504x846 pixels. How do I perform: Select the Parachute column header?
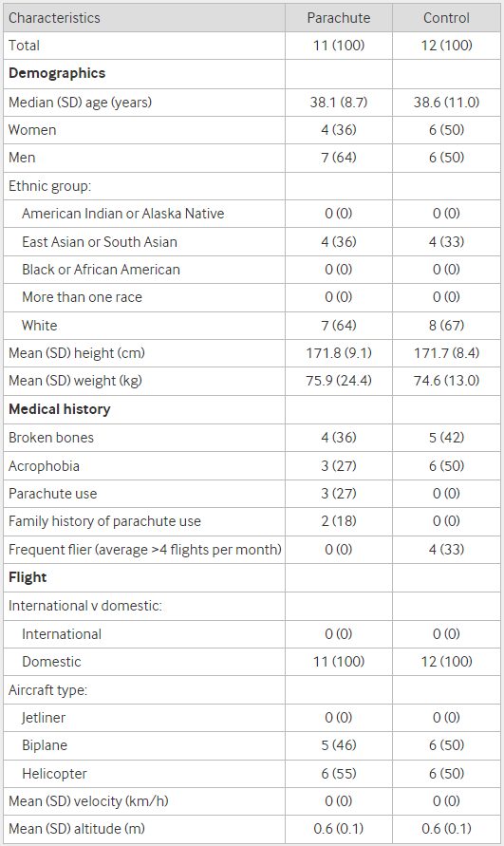(x=338, y=18)
